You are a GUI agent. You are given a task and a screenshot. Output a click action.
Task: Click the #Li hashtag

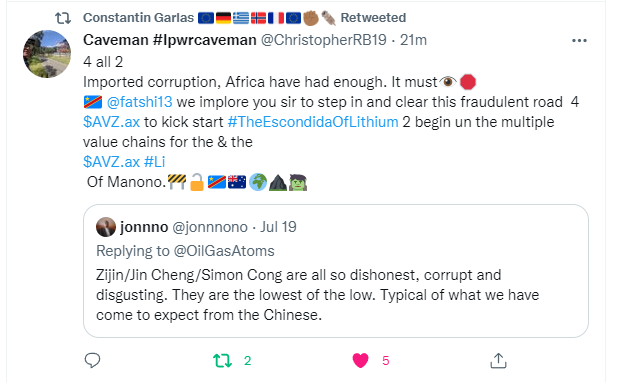[154, 162]
